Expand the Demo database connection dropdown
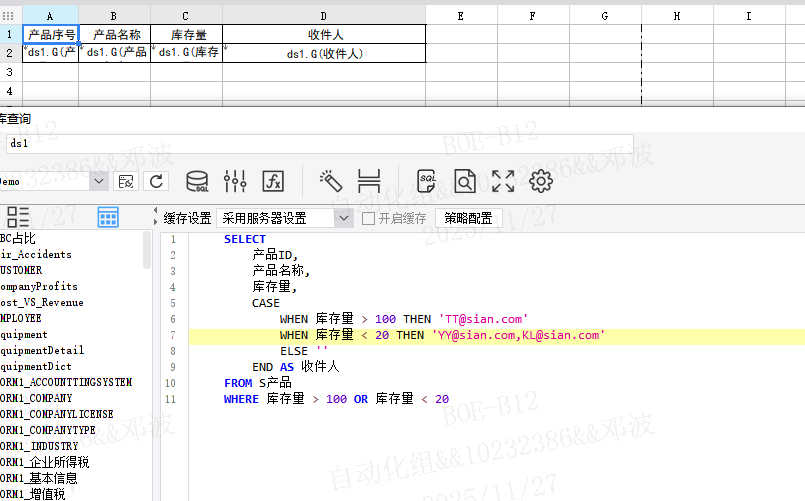The image size is (805, 501). (x=98, y=181)
